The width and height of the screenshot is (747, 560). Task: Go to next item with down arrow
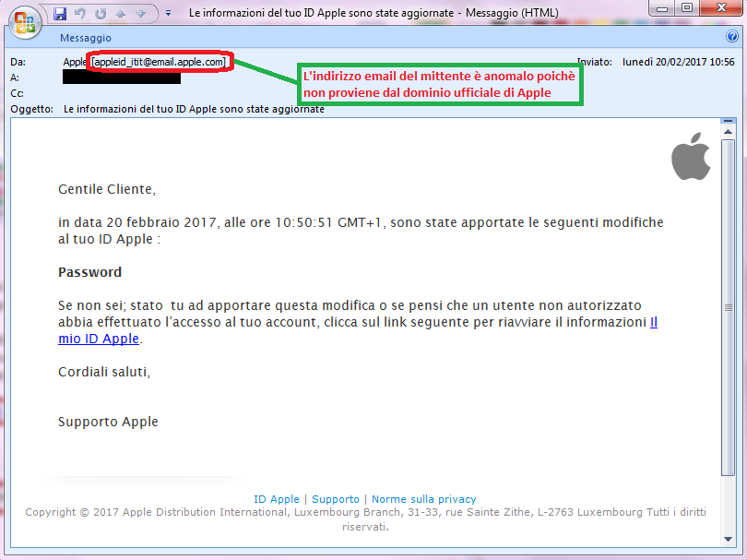[x=140, y=14]
